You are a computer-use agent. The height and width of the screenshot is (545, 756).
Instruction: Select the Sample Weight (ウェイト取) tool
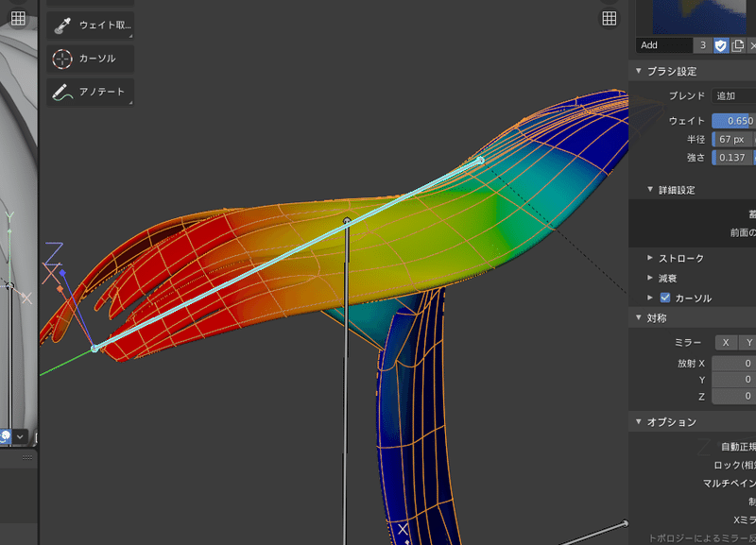[x=90, y=26]
